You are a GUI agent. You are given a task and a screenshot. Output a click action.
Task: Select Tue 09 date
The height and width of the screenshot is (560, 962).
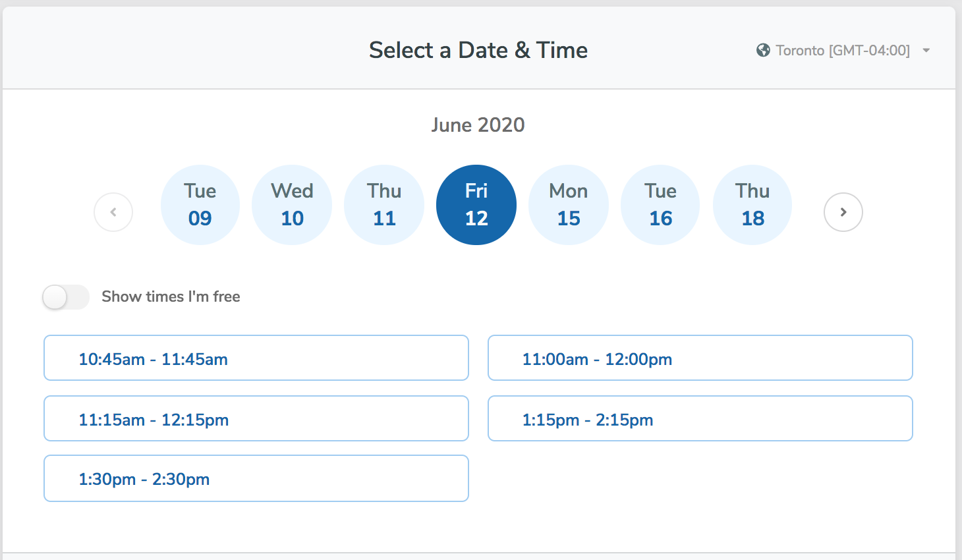click(x=200, y=205)
